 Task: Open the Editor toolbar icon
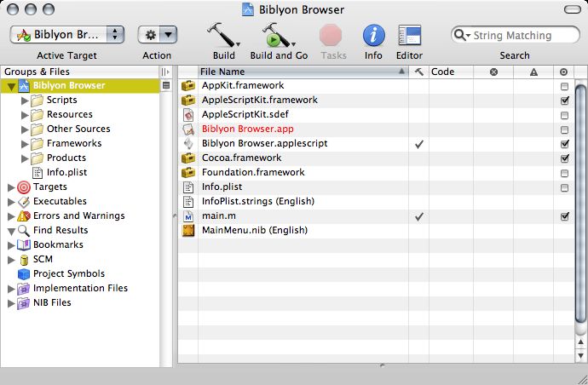click(409, 36)
